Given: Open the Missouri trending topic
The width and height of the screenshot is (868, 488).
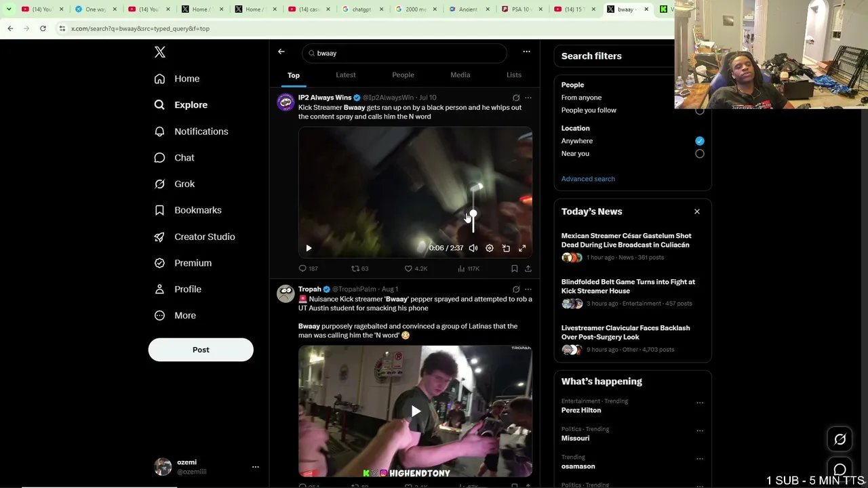Looking at the screenshot, I should click(575, 439).
